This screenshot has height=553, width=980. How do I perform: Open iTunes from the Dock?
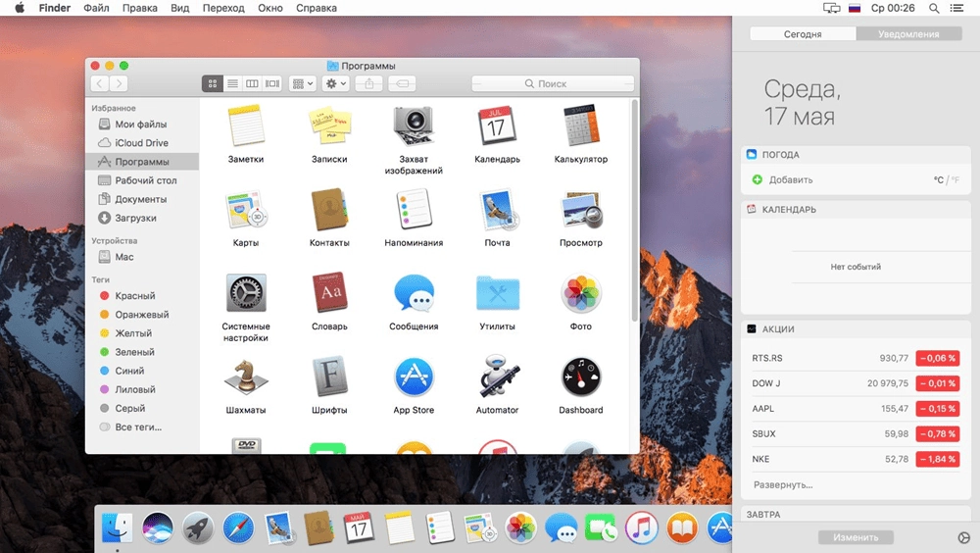pyautogui.click(x=641, y=528)
